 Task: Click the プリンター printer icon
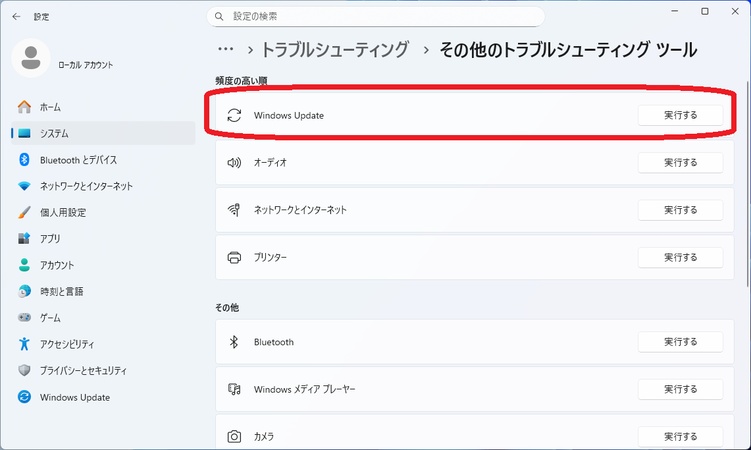click(x=234, y=257)
